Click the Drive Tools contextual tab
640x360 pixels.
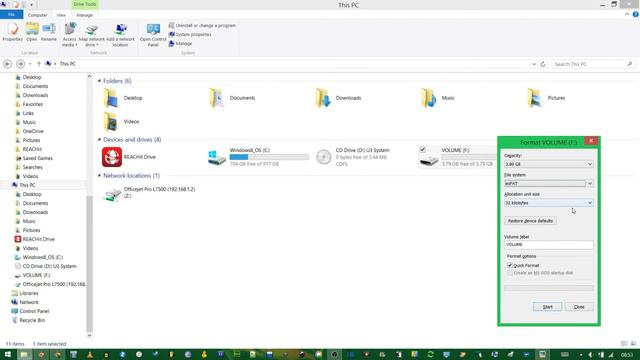click(x=85, y=4)
